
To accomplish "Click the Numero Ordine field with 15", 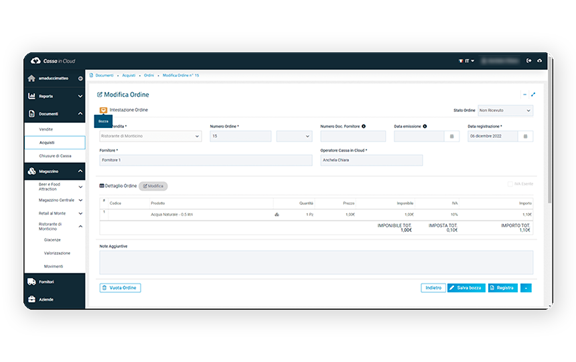I will pos(241,136).
